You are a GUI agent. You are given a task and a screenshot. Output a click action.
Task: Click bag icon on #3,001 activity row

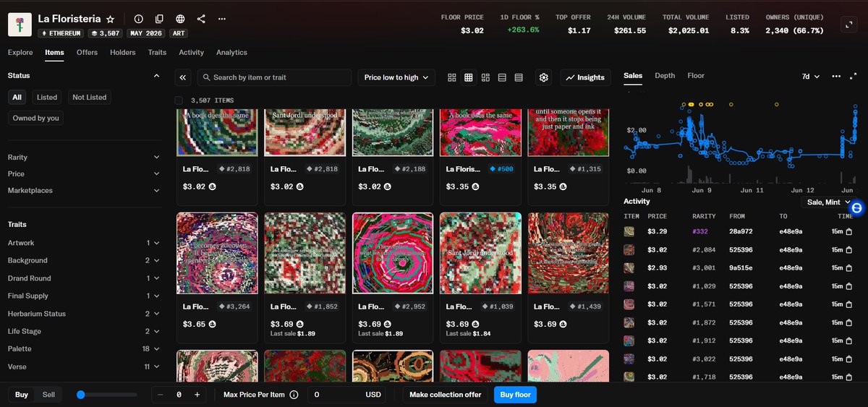point(848,267)
